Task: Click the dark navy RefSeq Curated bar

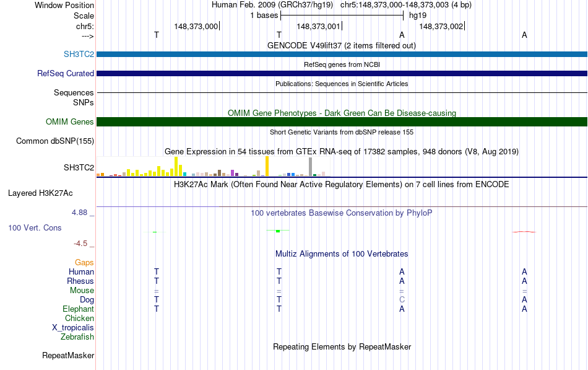Action: (342, 73)
